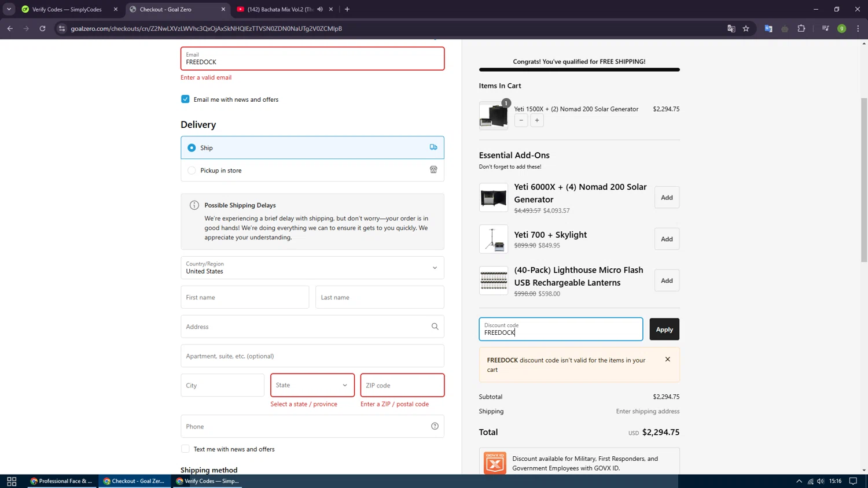The width and height of the screenshot is (868, 488).
Task: Mute the Bachata Mix tab audio icon
Action: [320, 9]
